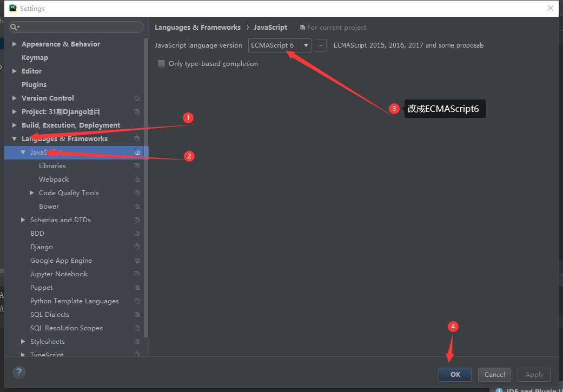Click the PyCharm icon in title bar
The height and width of the screenshot is (392, 563).
tap(13, 8)
